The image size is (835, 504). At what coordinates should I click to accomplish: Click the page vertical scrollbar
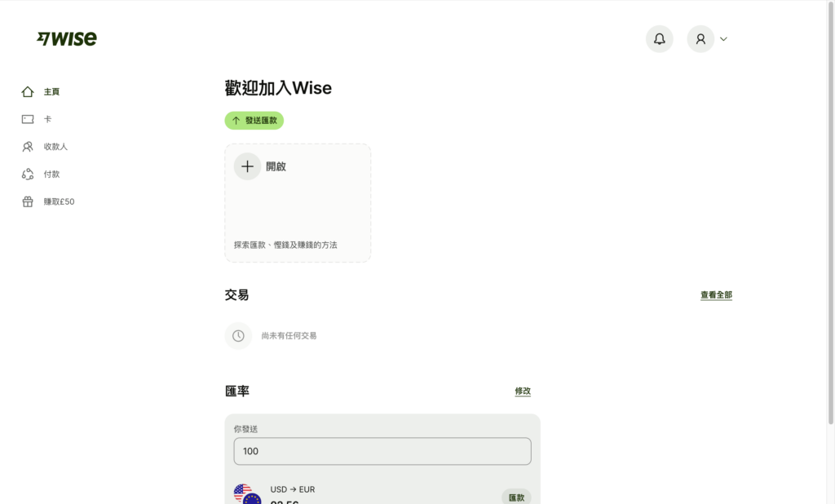[x=831, y=213]
